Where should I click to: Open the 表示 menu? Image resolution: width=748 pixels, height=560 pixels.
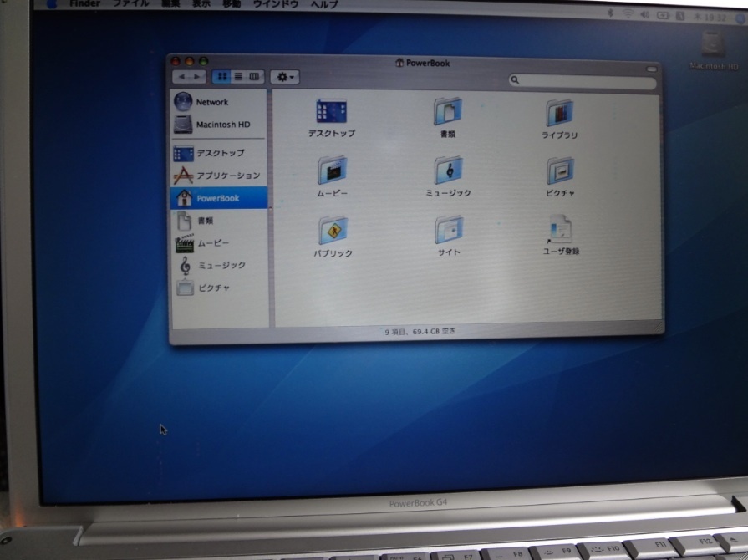pyautogui.click(x=201, y=3)
